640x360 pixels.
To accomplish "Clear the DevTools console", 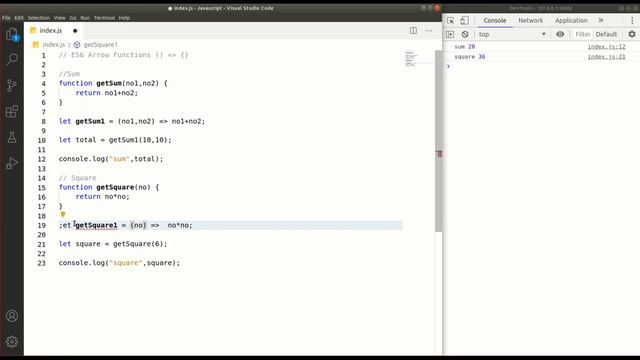I will pos(465,34).
